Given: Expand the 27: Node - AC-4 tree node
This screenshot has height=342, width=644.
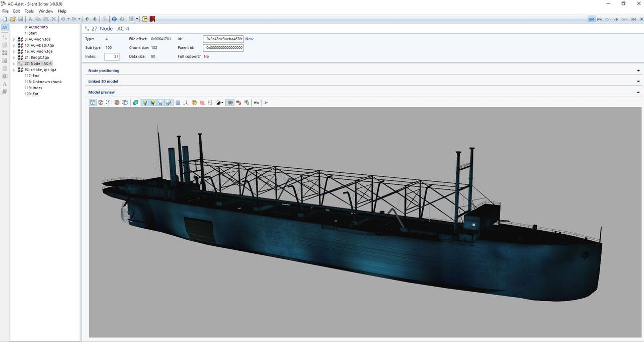Looking at the screenshot, I should 14,63.
